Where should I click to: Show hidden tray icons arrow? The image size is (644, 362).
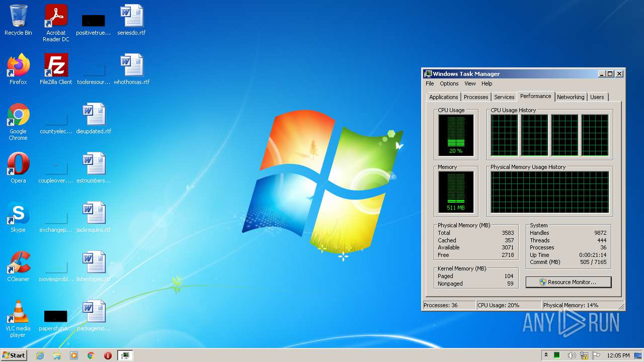pyautogui.click(x=546, y=355)
